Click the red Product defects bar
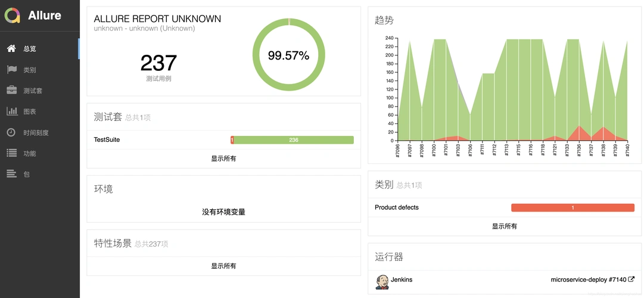 point(573,207)
